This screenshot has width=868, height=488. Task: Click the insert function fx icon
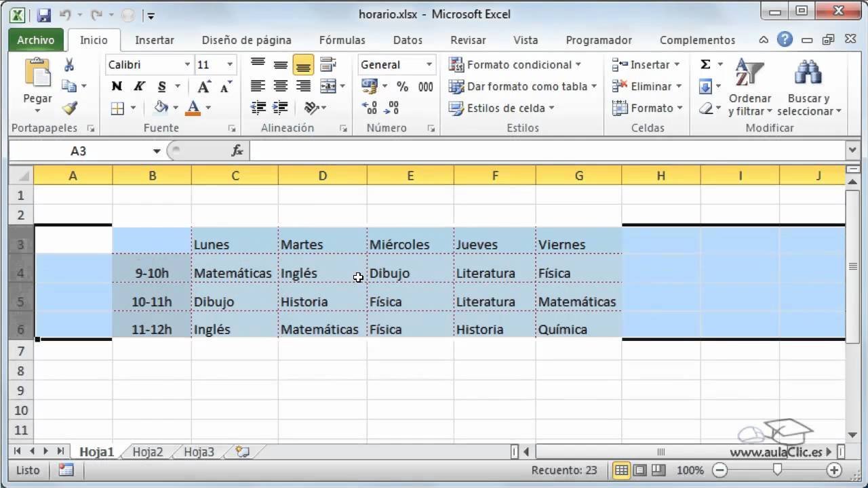[x=237, y=150]
